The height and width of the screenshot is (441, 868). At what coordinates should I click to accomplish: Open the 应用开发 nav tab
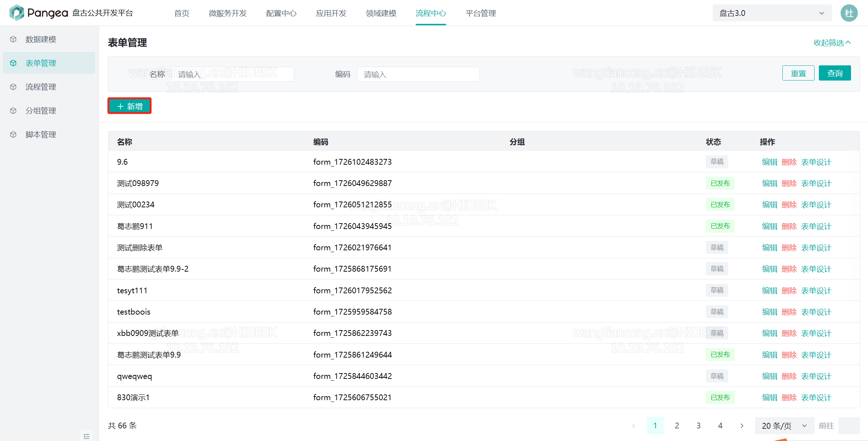coord(331,13)
